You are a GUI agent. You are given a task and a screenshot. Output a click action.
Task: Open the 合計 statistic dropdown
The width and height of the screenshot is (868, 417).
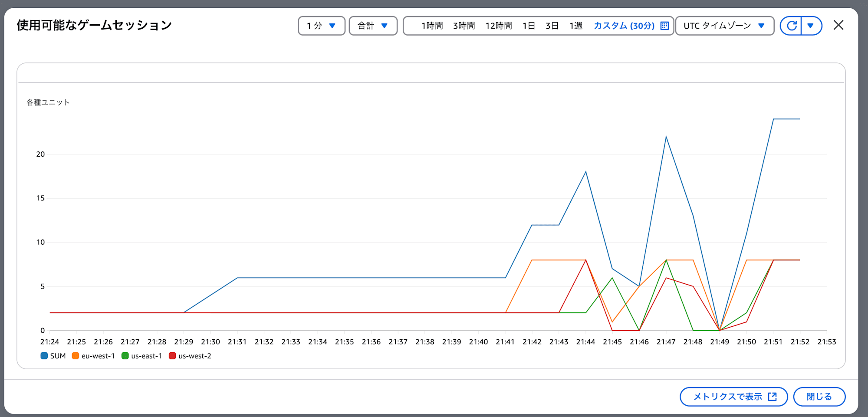click(373, 26)
